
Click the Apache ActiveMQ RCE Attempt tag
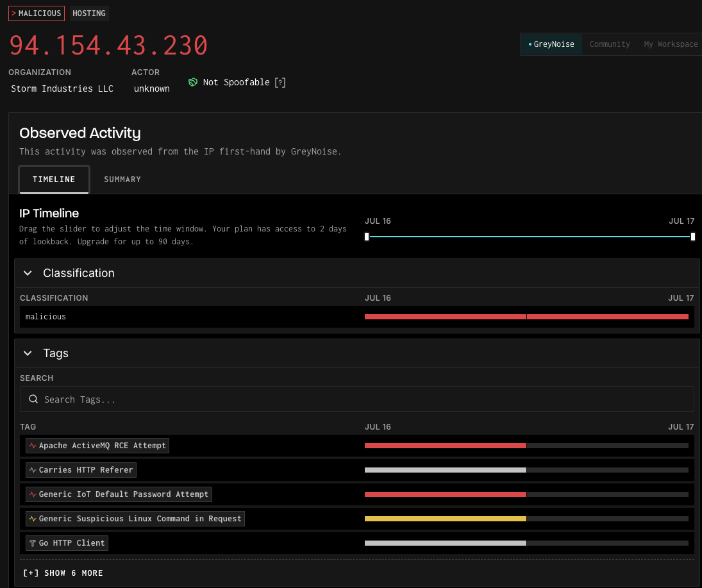coord(97,446)
